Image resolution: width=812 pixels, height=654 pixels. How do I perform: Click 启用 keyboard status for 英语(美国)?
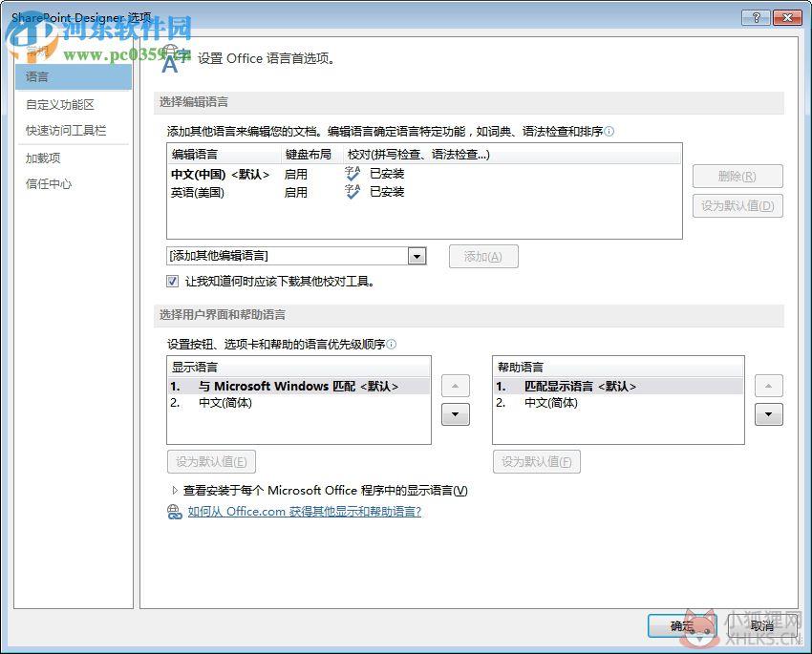point(296,193)
